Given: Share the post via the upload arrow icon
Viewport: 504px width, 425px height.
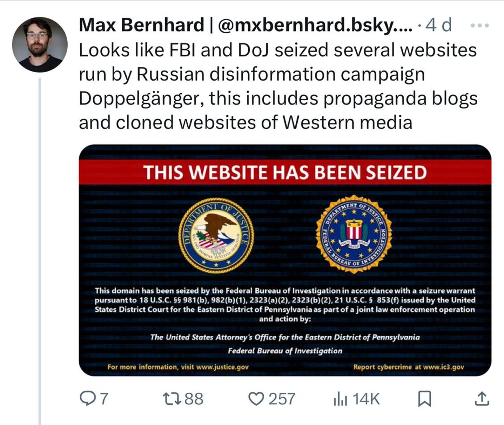Looking at the screenshot, I should (481, 398).
